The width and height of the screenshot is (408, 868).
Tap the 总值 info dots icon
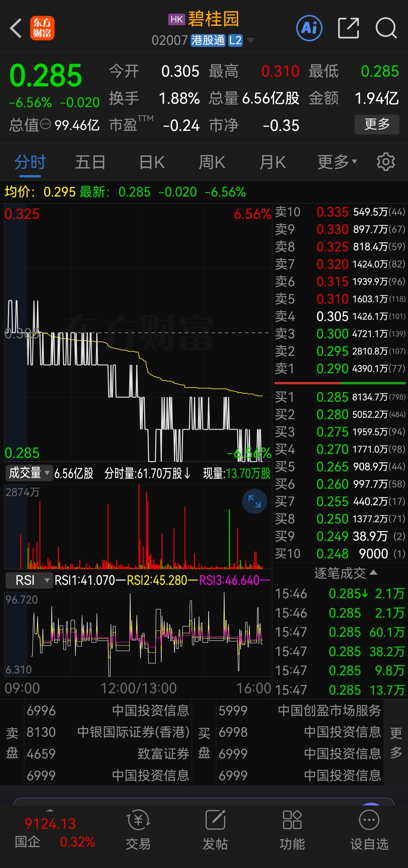pyautogui.click(x=45, y=124)
